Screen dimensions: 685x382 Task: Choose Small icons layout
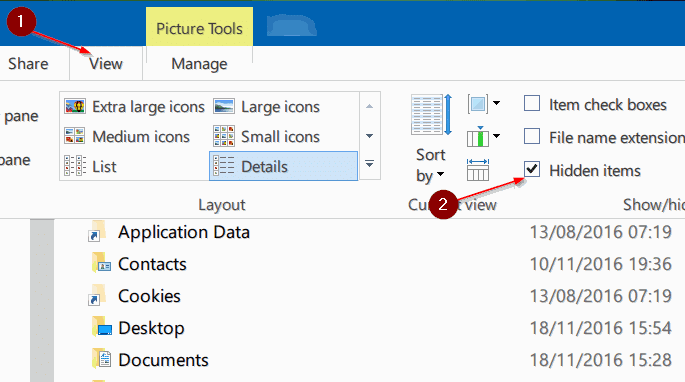(267, 137)
